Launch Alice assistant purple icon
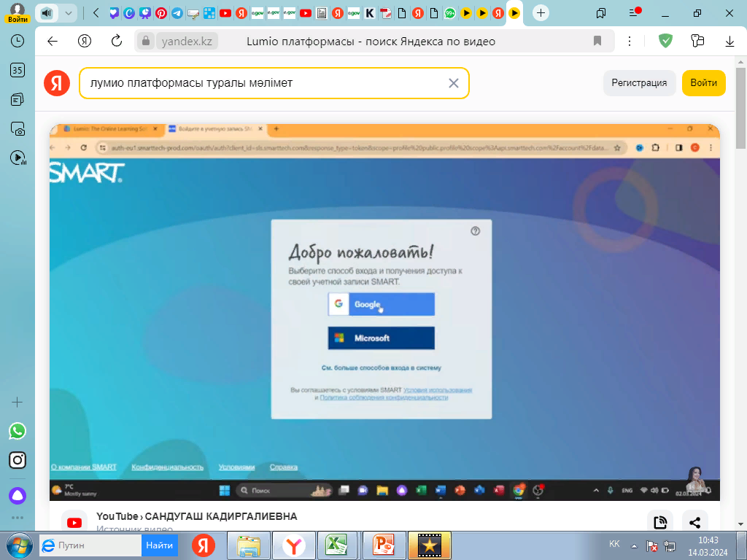The image size is (747, 560). point(18,496)
